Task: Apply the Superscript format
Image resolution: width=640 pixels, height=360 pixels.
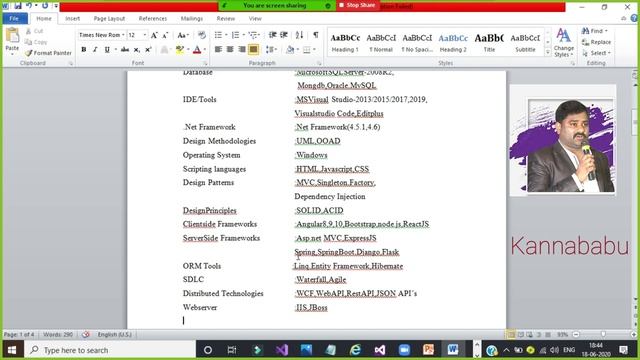Action: (148, 50)
